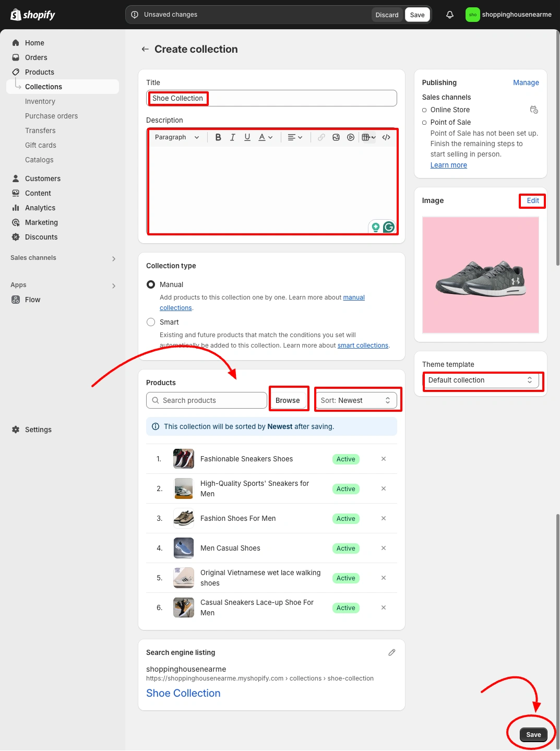The image size is (560, 751).
Task: Remove Casual Sneakers Lace-up Shoe For Men
Action: pos(384,607)
